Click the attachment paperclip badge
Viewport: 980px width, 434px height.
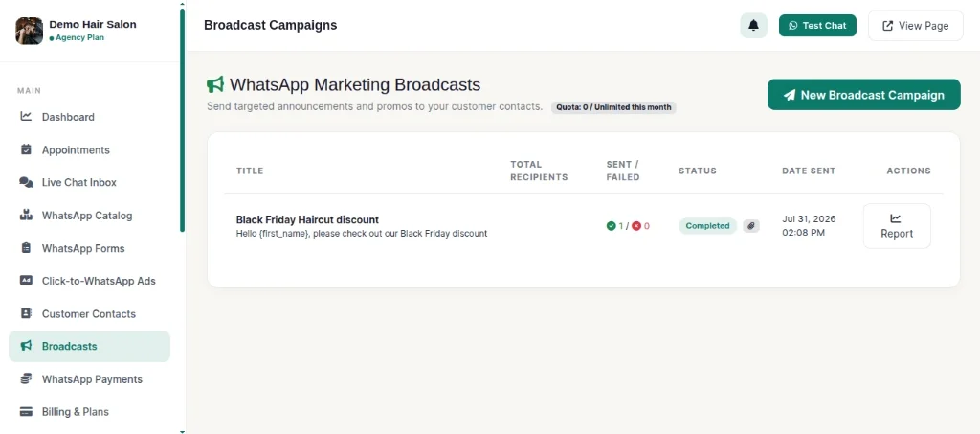coord(751,226)
